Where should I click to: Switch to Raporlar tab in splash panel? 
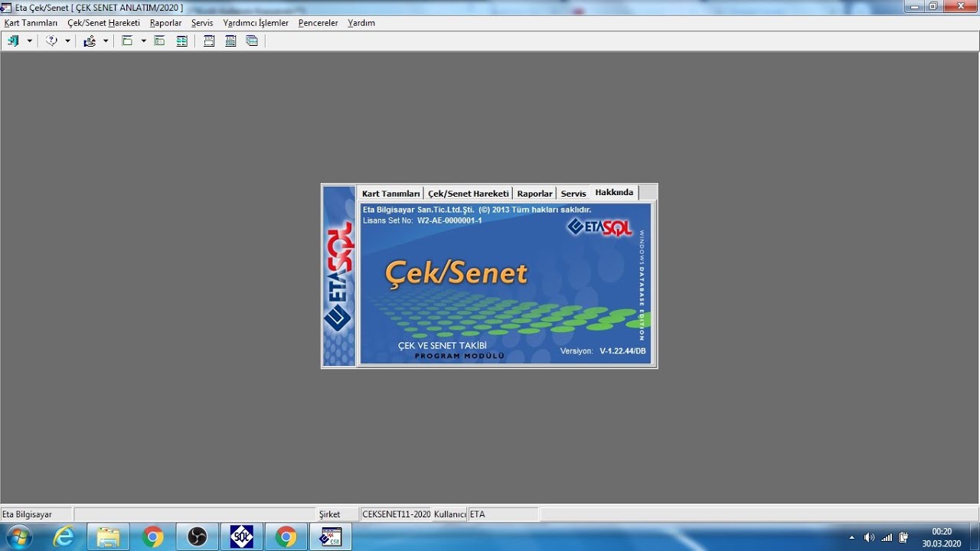coord(534,194)
